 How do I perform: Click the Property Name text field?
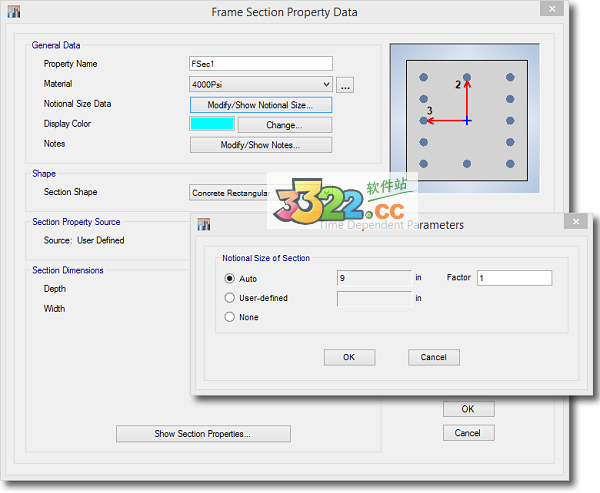261,64
